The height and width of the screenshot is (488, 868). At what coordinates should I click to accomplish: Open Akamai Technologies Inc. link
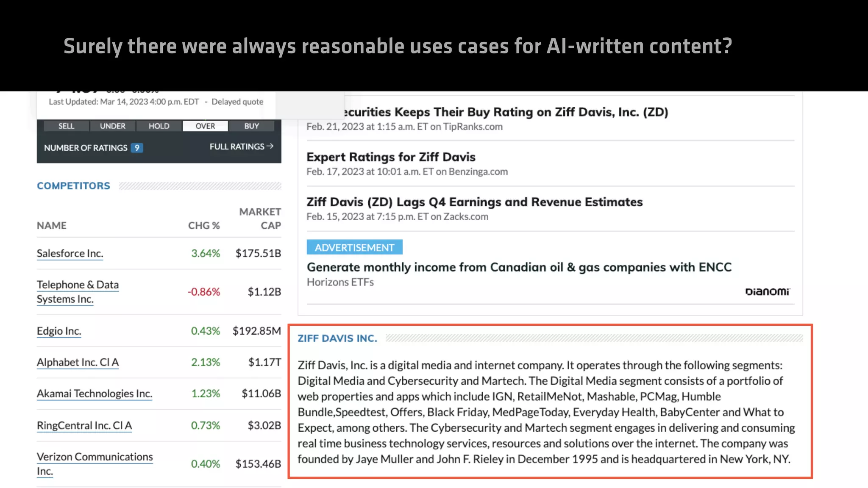pos(95,394)
